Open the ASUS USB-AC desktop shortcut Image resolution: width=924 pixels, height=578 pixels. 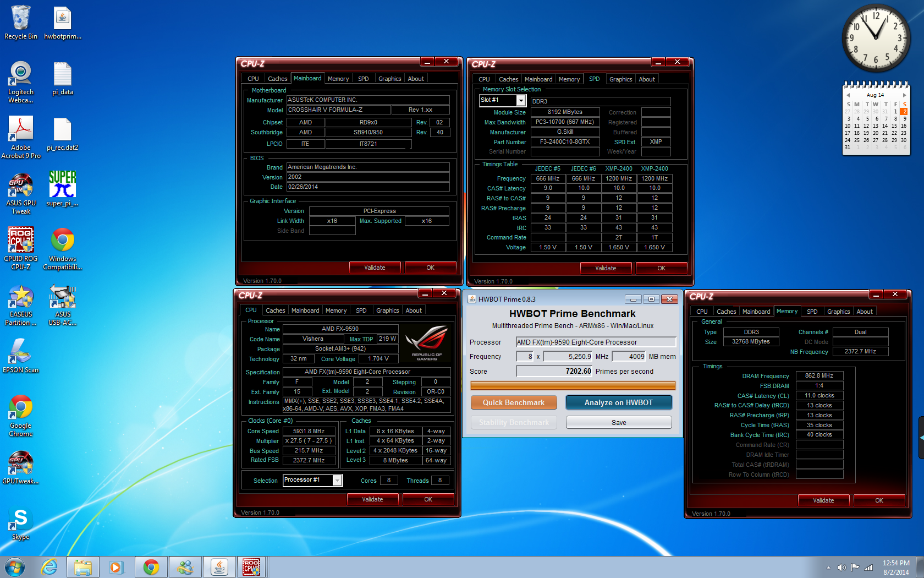pos(63,305)
